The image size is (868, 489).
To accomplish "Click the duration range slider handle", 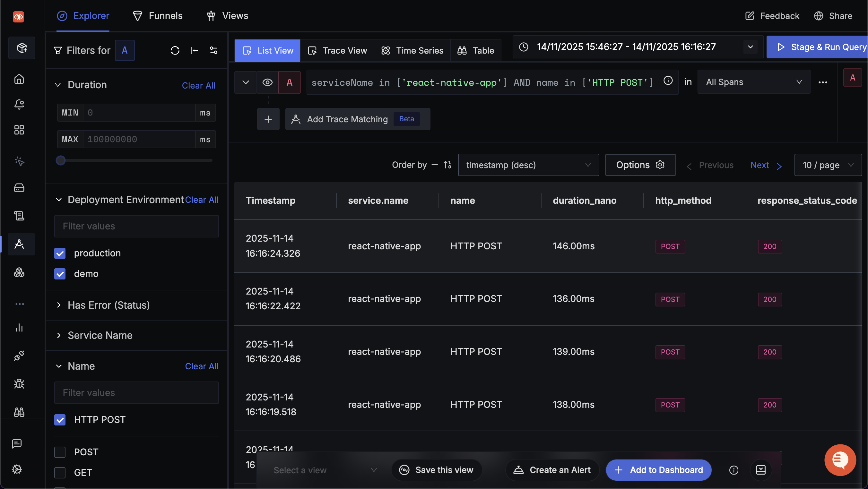I will point(61,160).
